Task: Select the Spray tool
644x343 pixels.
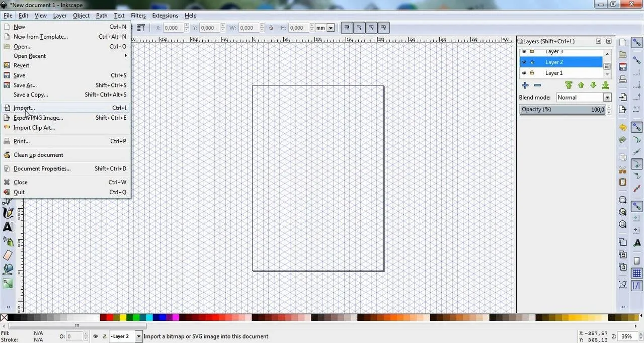Action: [x=8, y=241]
